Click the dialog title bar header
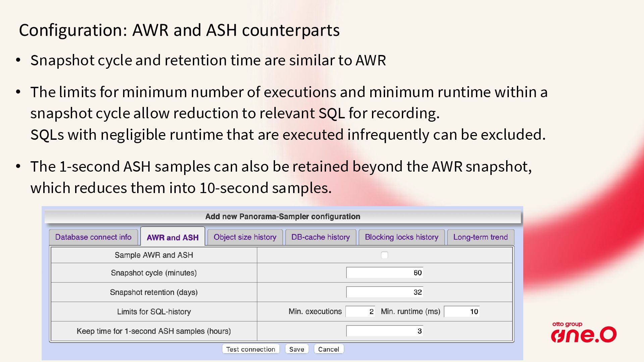Viewport: 644px width, 362px height. click(282, 217)
